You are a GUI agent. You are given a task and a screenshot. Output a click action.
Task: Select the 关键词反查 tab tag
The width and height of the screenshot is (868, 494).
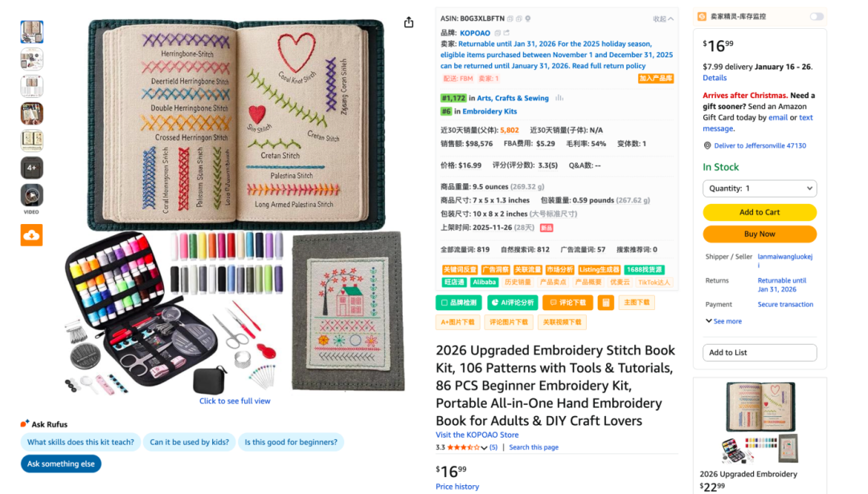tap(460, 270)
